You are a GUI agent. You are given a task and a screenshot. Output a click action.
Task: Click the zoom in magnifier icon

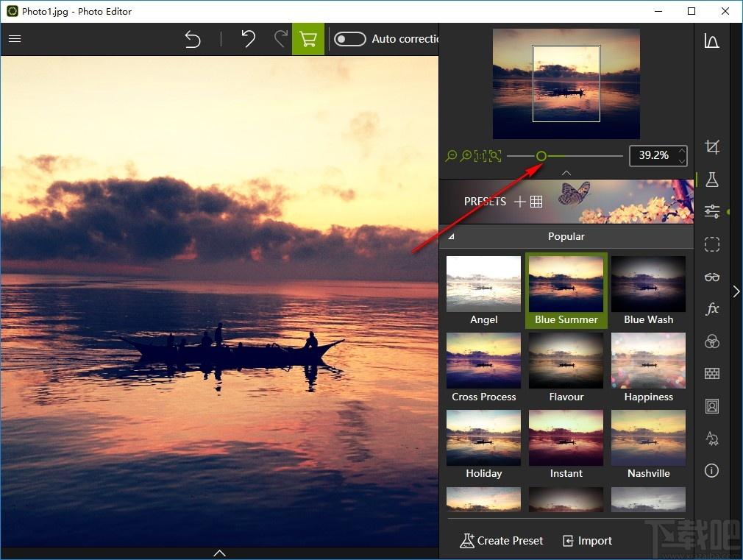[x=466, y=155]
